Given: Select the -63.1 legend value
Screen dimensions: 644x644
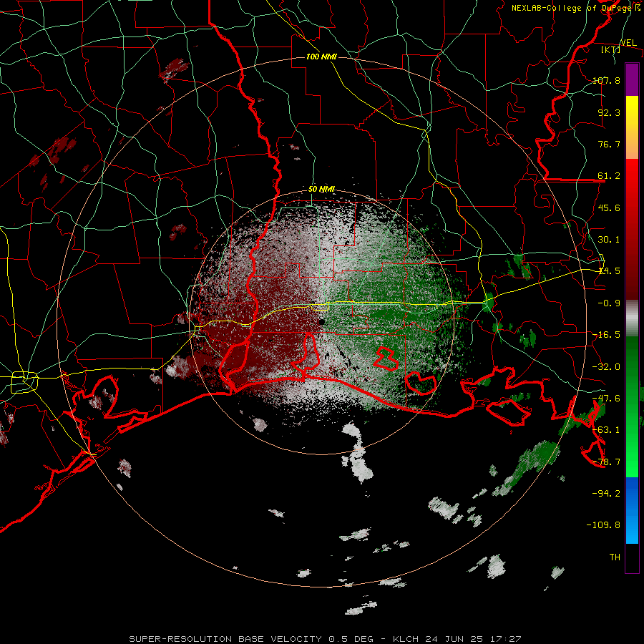Looking at the screenshot, I should pos(606,430).
